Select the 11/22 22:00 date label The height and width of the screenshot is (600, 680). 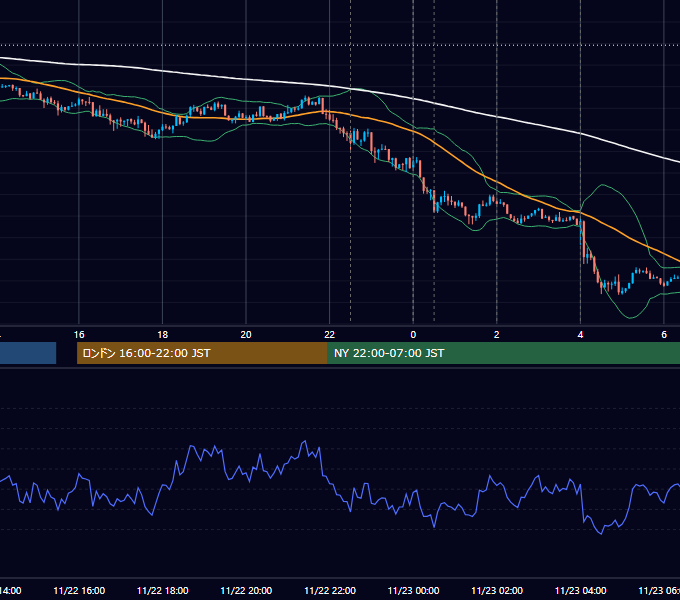(330, 591)
